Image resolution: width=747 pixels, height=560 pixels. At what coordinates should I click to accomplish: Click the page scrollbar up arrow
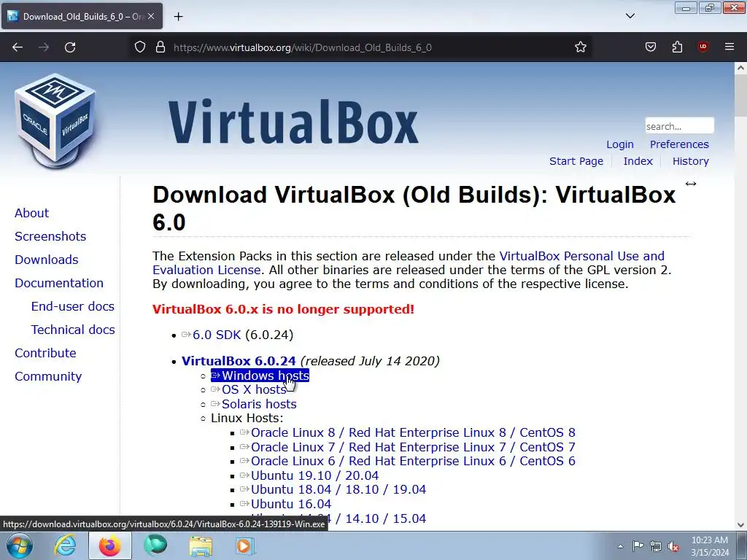[740, 68]
